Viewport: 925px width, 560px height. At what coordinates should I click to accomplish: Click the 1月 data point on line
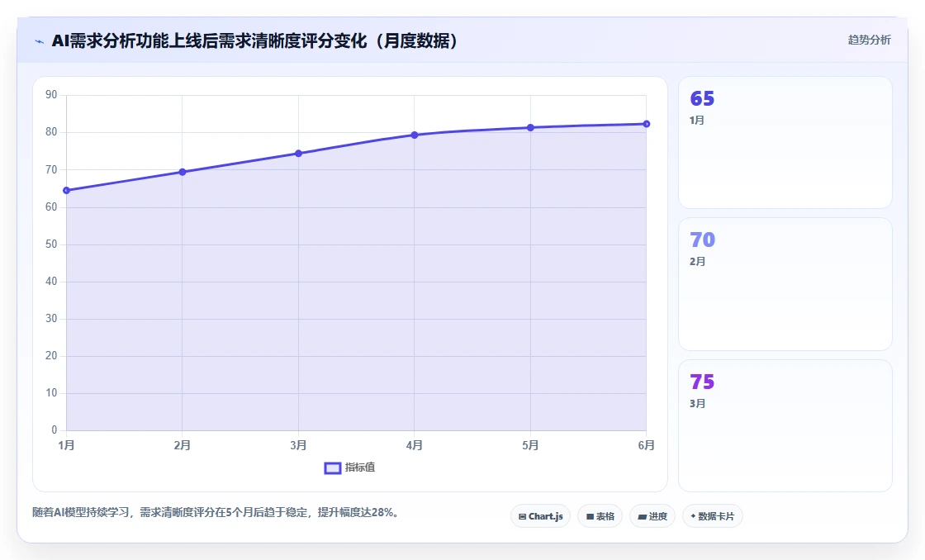pyautogui.click(x=66, y=191)
